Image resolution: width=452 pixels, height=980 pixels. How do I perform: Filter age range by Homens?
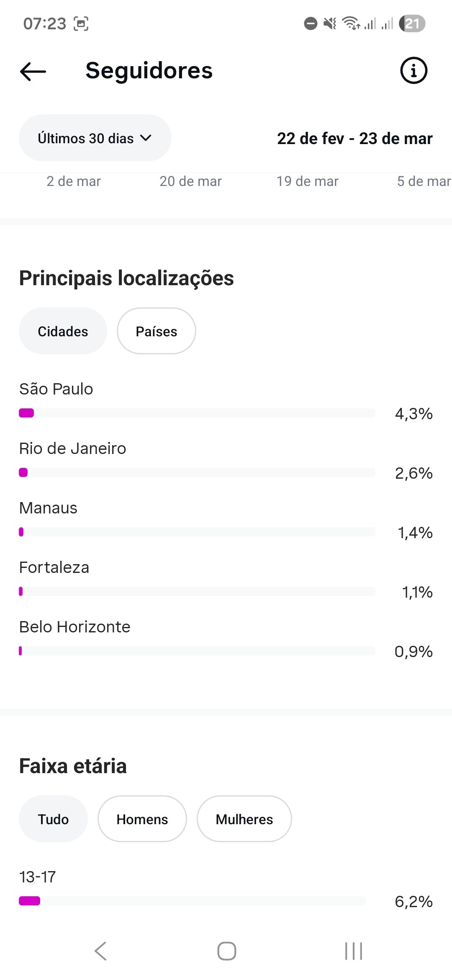coord(142,819)
